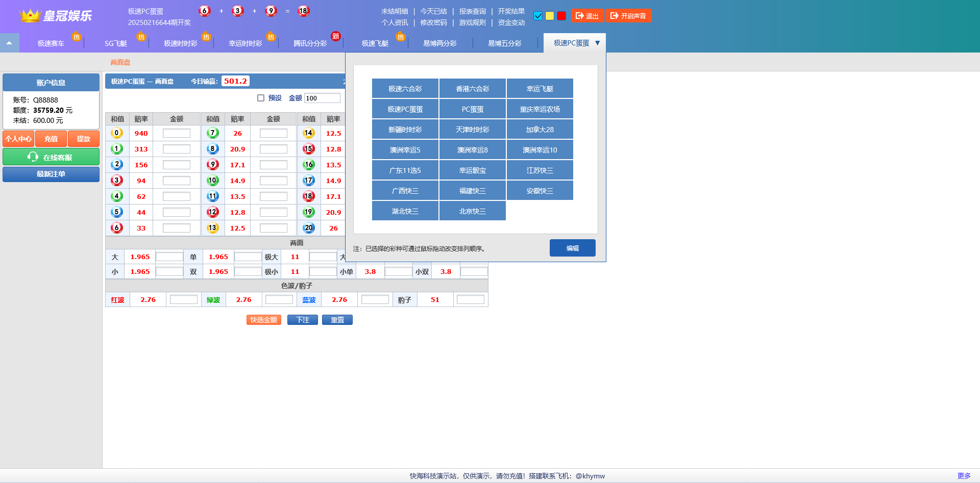Select 极速六合彩 in the game panel
The image size is (980, 483).
[x=405, y=89]
